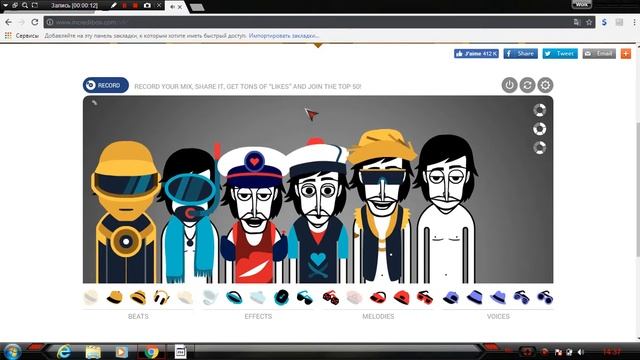Click the EFFECTS category label
This screenshot has height=360, width=640.
point(258,316)
